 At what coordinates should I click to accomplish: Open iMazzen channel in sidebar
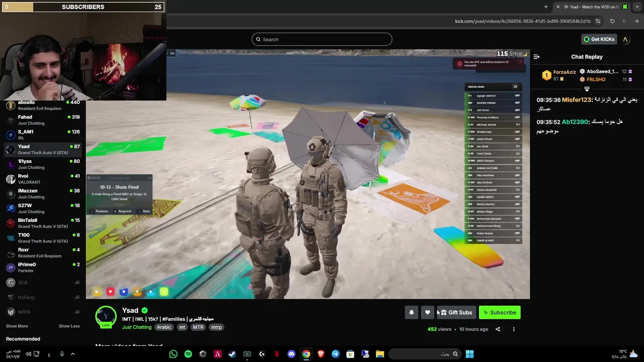[x=43, y=194]
